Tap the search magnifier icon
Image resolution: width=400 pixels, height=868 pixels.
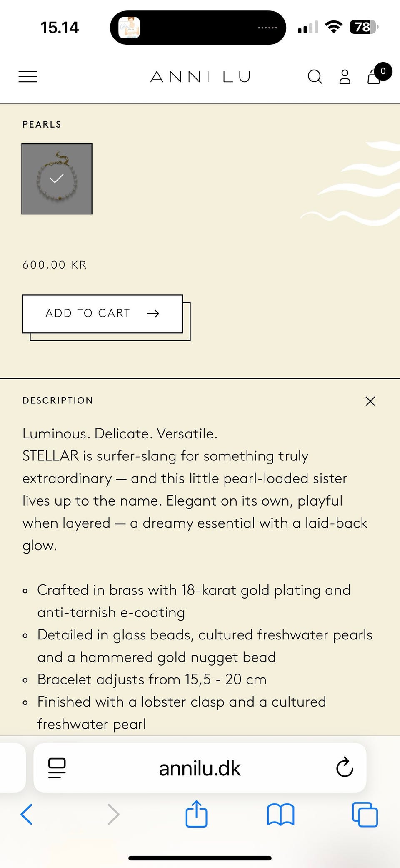315,77
